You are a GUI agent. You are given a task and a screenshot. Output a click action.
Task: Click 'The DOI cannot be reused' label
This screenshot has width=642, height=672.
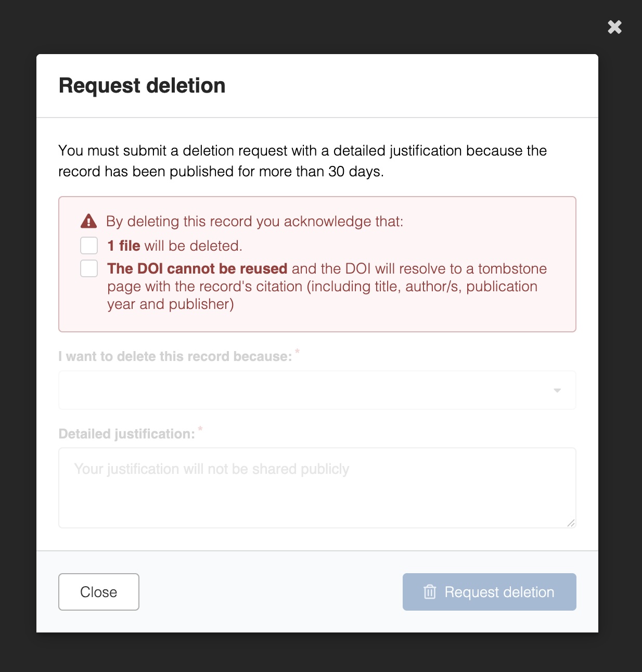(197, 268)
